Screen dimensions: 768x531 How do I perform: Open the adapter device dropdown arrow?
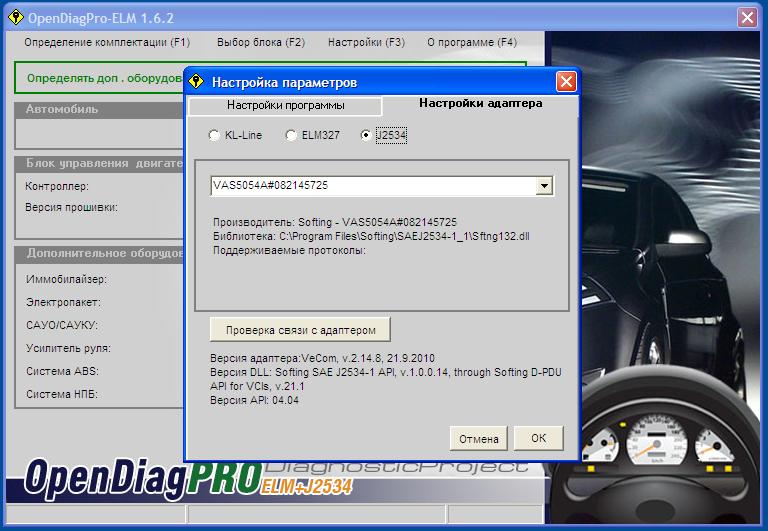tap(545, 186)
